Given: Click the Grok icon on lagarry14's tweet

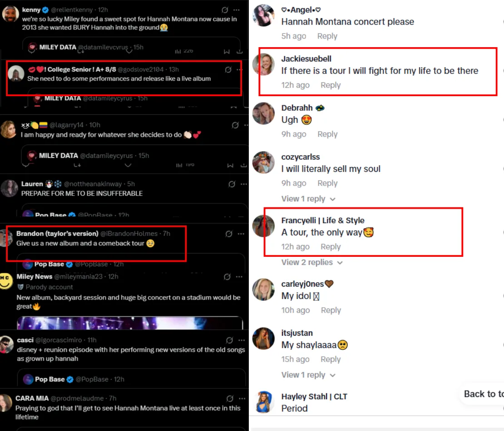Looking at the screenshot, I should [x=235, y=125].
